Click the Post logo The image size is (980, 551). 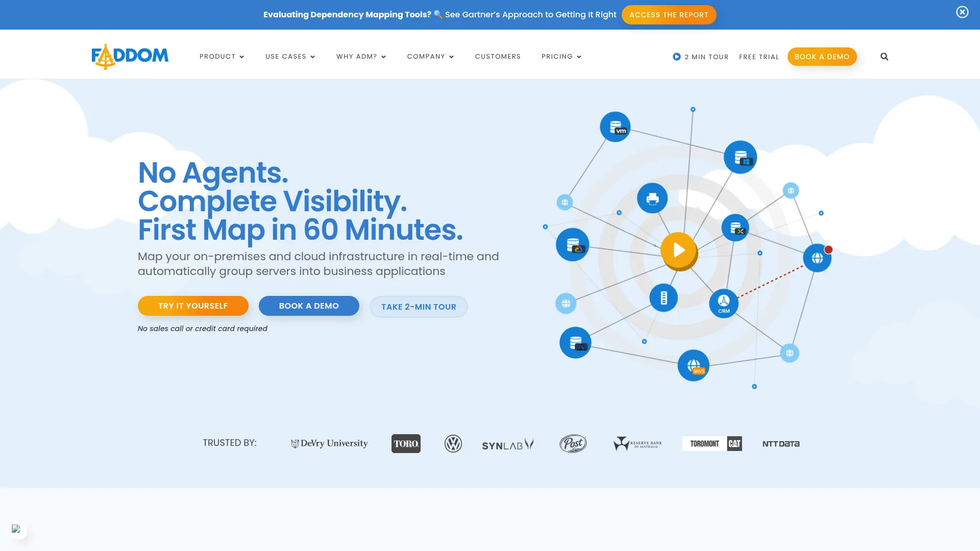pos(573,443)
